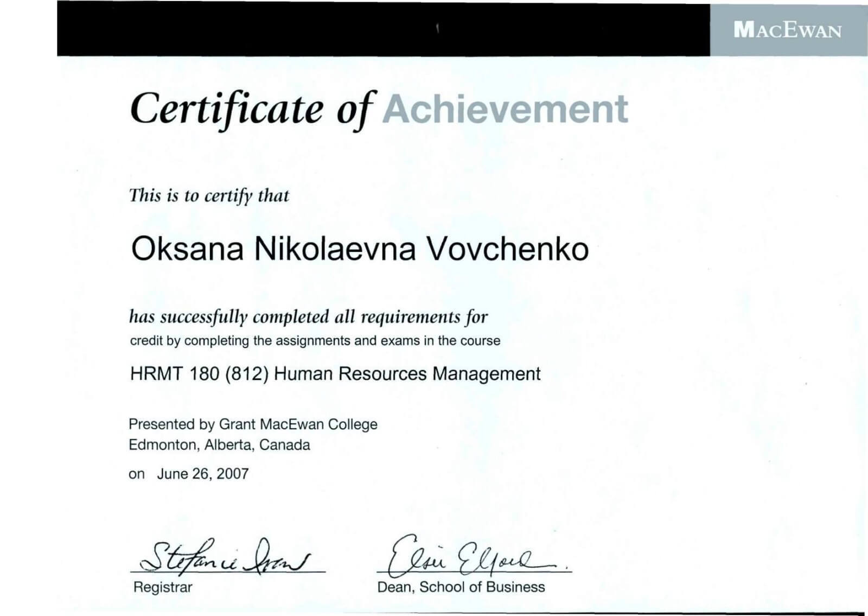Image resolution: width=868 pixels, height=616 pixels.
Task: Click the section number "(812)" in course line
Action: click(247, 374)
